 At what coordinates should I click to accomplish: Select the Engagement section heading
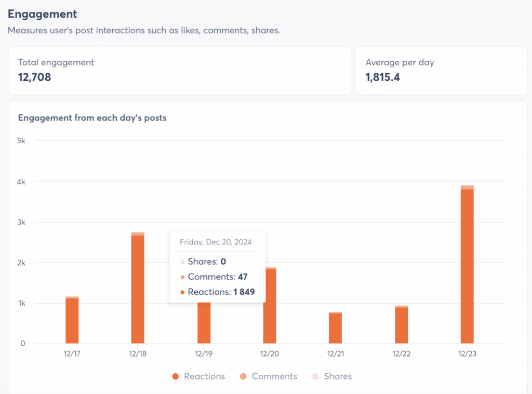pos(42,14)
